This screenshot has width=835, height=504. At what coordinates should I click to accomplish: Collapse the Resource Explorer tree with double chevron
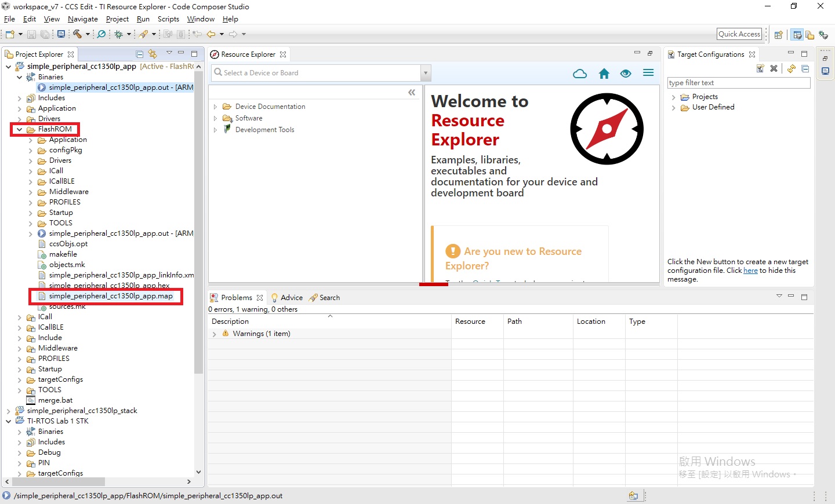pyautogui.click(x=412, y=92)
